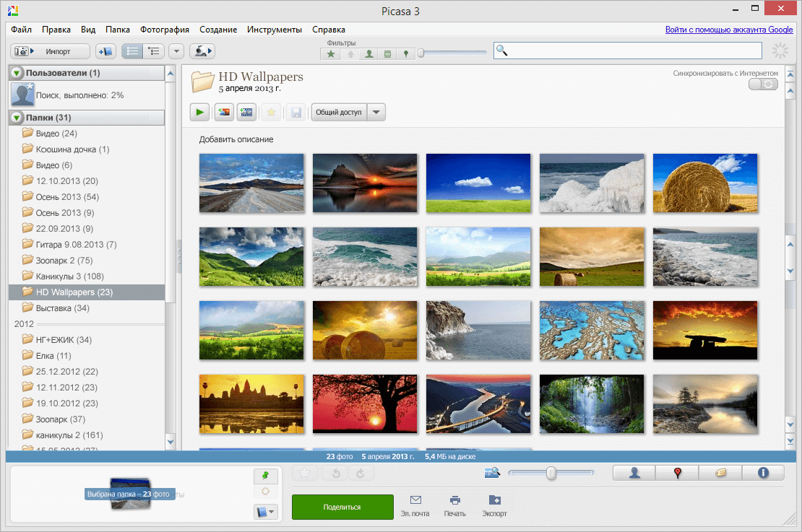Create a movie presentation from folder

click(246, 112)
